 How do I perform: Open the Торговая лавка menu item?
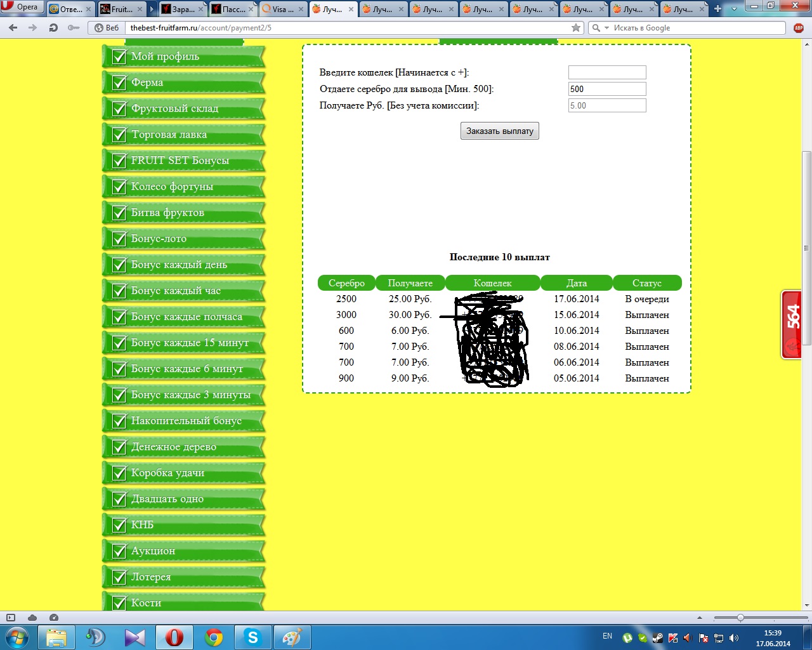[x=183, y=135]
